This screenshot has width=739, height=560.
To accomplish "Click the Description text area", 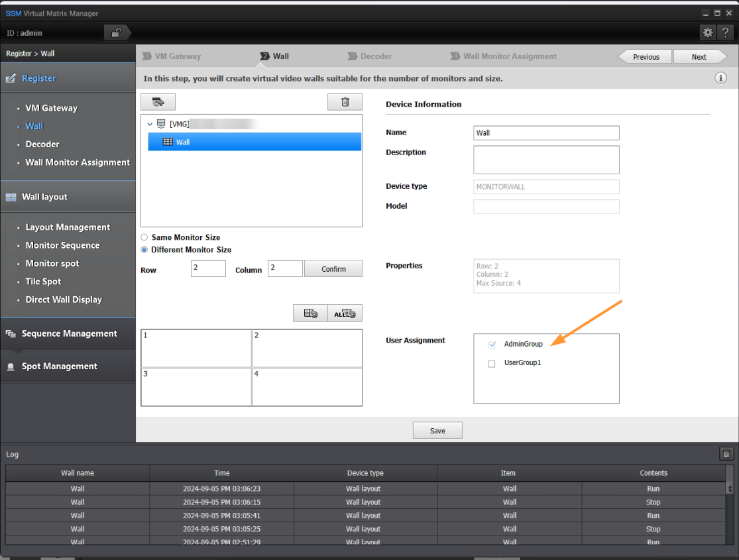I will click(x=546, y=160).
